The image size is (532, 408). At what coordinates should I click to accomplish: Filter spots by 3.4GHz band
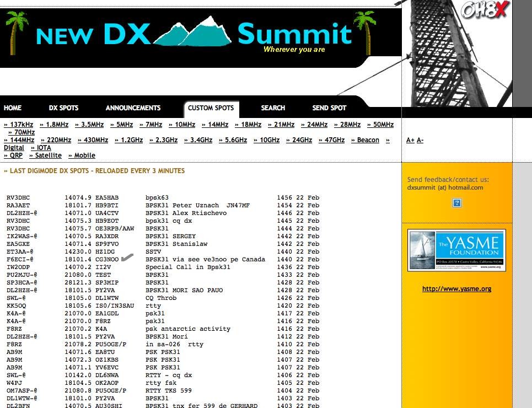coord(198,140)
